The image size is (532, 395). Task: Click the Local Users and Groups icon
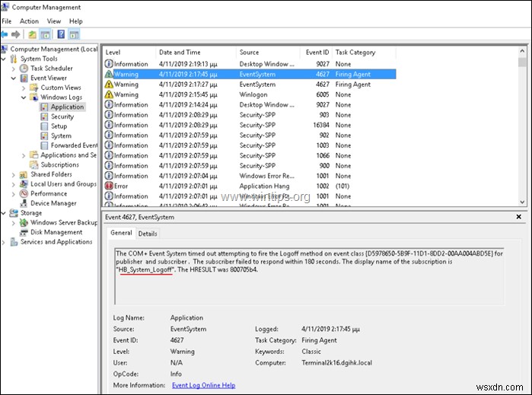(x=24, y=184)
